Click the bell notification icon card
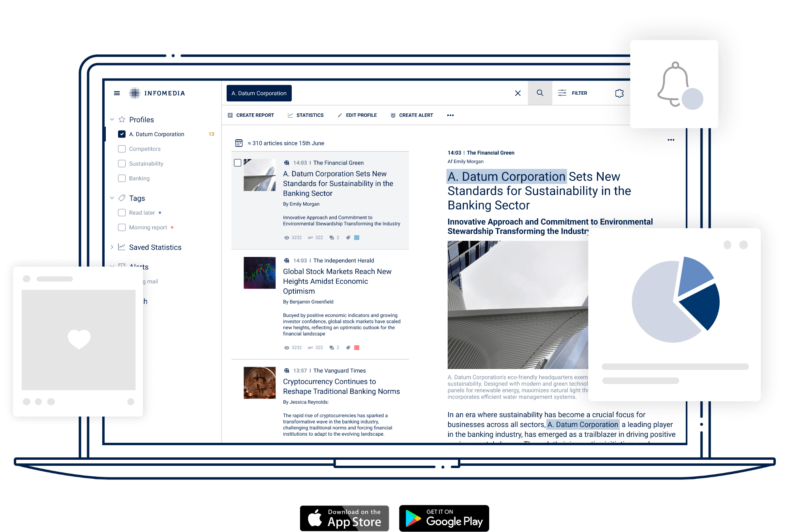Screen dimensions: 790x532 point(674,84)
